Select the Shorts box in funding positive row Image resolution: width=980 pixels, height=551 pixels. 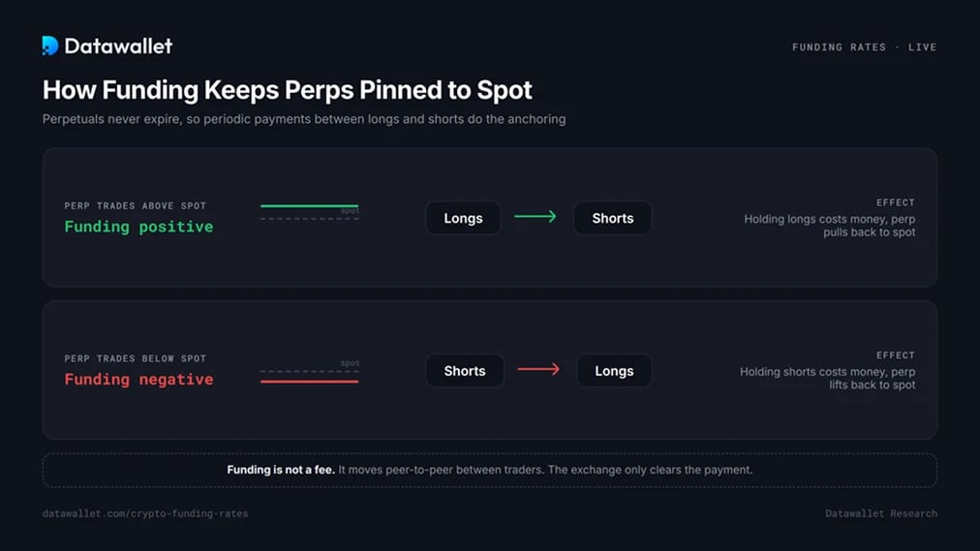(612, 218)
